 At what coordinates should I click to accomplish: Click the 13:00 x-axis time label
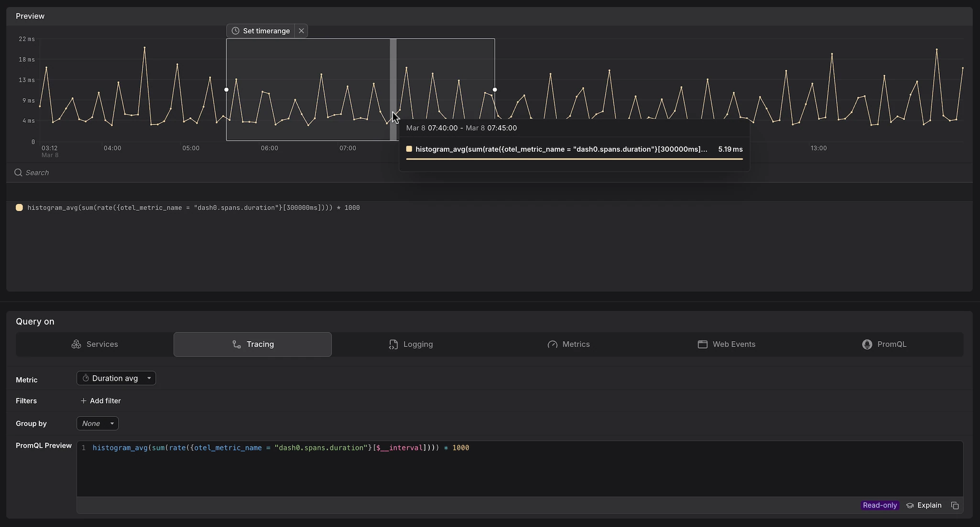pos(818,148)
